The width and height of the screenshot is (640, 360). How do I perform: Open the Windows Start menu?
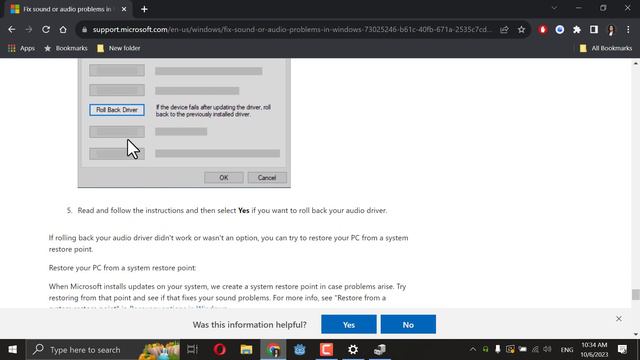(x=12, y=350)
